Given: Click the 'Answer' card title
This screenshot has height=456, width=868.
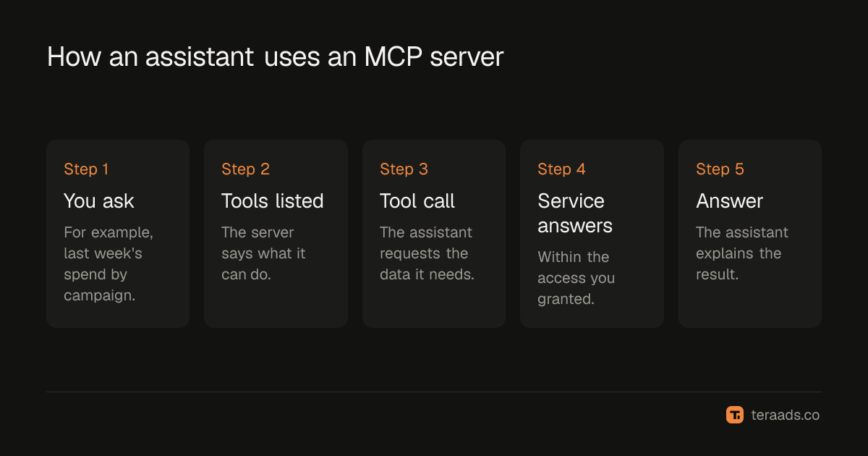Looking at the screenshot, I should click(729, 201).
